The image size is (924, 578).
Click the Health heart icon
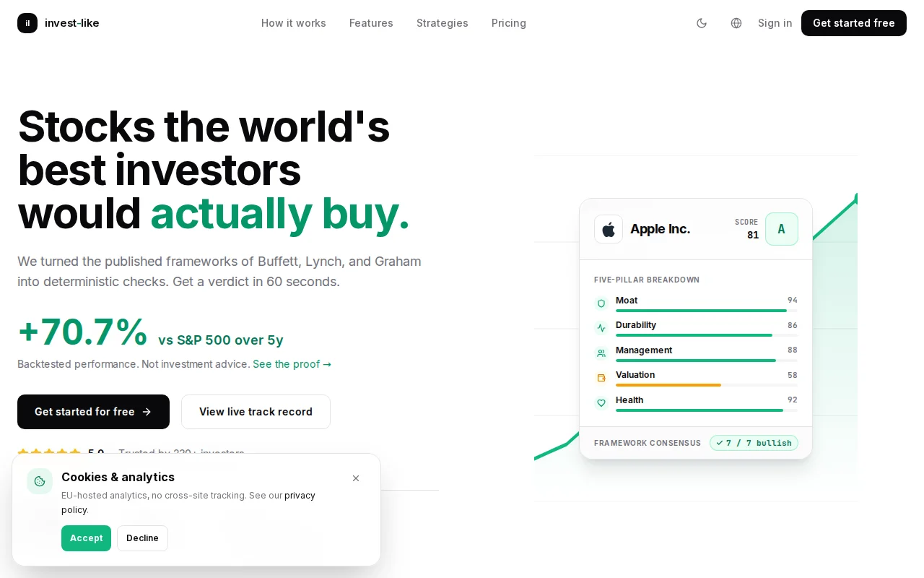pyautogui.click(x=601, y=403)
